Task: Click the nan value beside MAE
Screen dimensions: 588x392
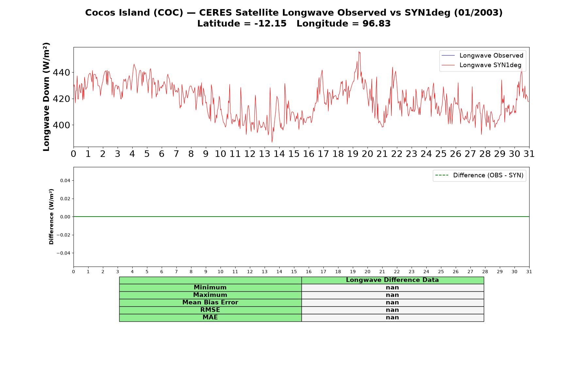Action: pos(392,318)
